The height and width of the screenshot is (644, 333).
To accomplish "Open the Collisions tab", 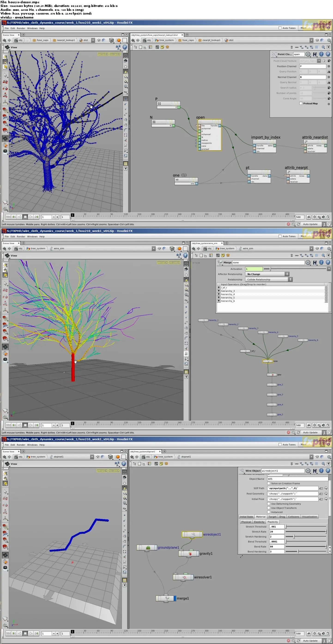I will pyautogui.click(x=293, y=517).
